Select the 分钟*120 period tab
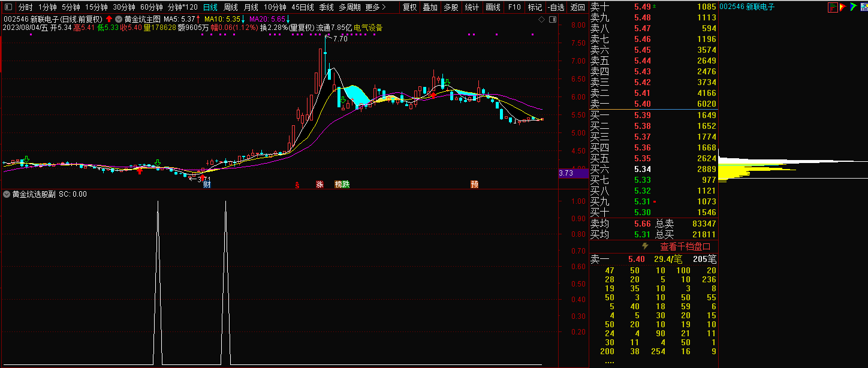 coord(182,8)
